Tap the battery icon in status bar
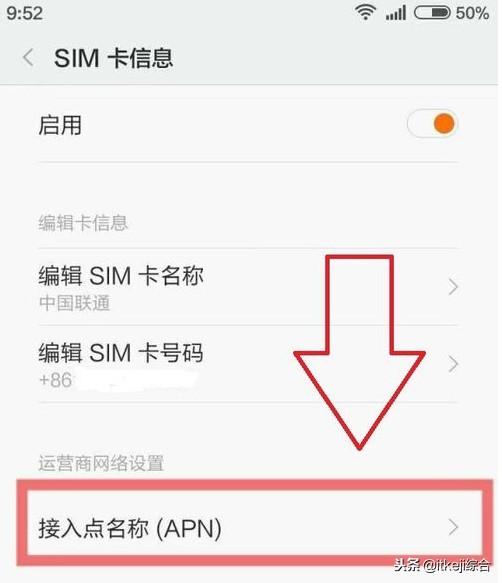The width and height of the screenshot is (502, 583). 432,13
